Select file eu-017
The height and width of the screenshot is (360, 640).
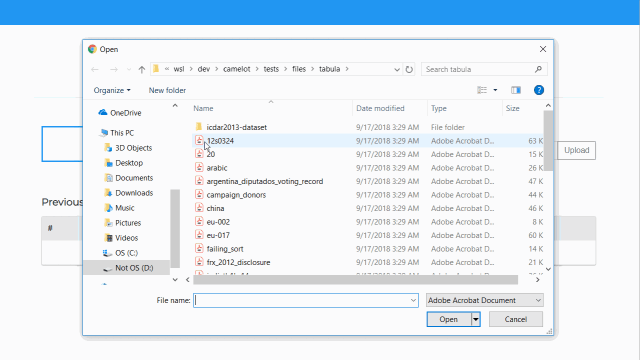[367, 235]
